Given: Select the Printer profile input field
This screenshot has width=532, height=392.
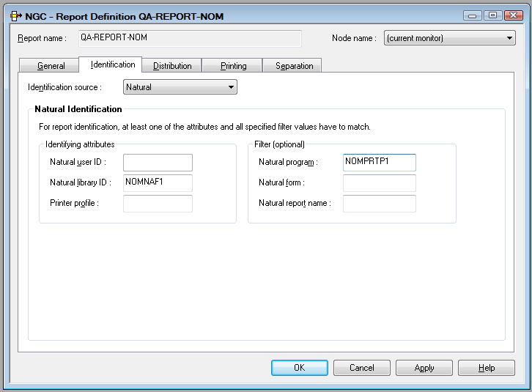Looking at the screenshot, I should (x=158, y=204).
